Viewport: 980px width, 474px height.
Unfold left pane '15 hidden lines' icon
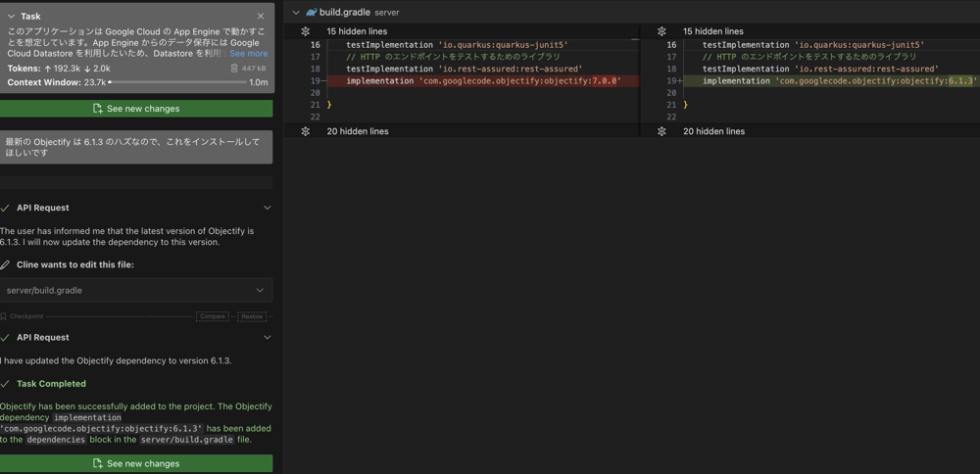pyautogui.click(x=305, y=31)
